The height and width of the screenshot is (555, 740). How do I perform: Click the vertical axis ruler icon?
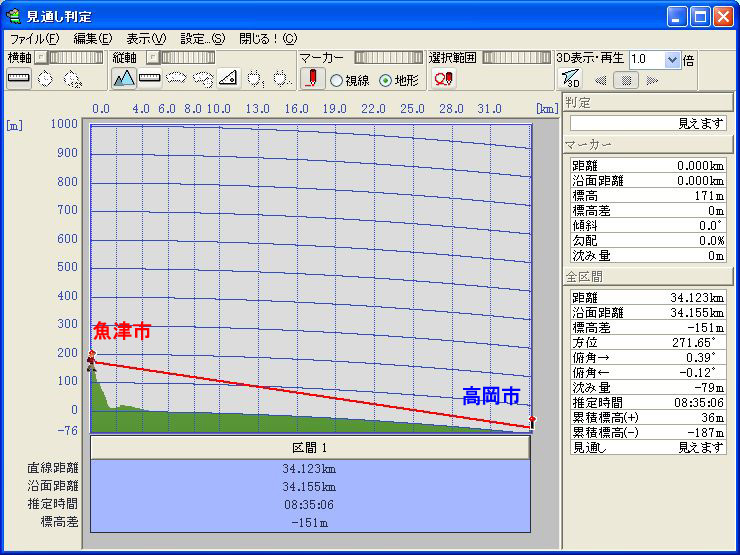click(150, 78)
